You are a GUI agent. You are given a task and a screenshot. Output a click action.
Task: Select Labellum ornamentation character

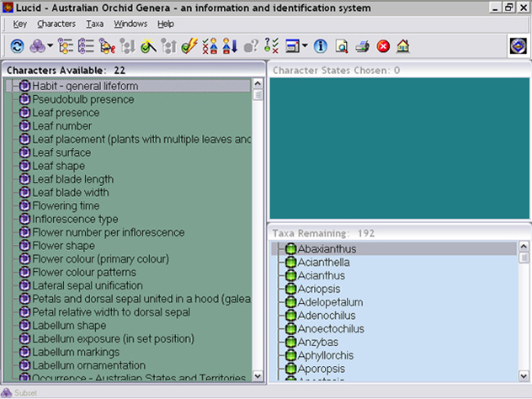89,365
